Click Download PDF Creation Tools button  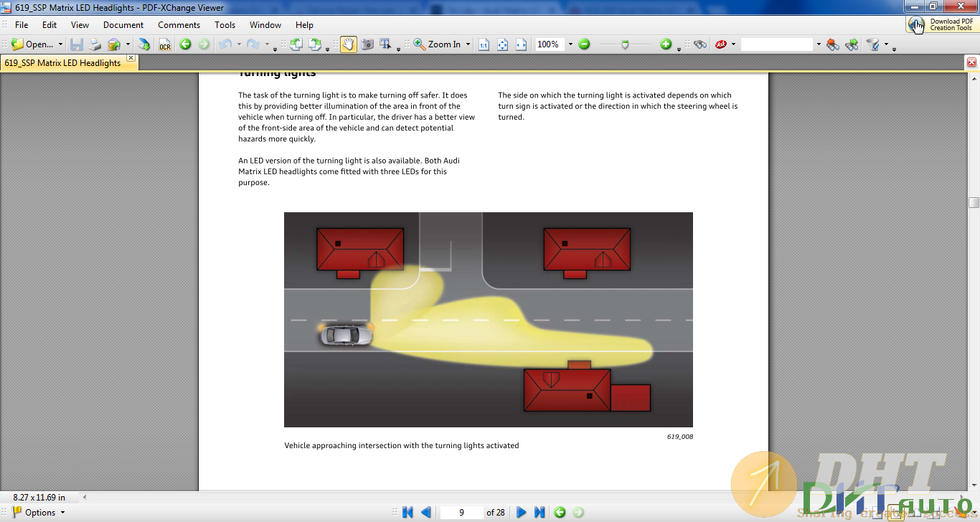click(942, 24)
